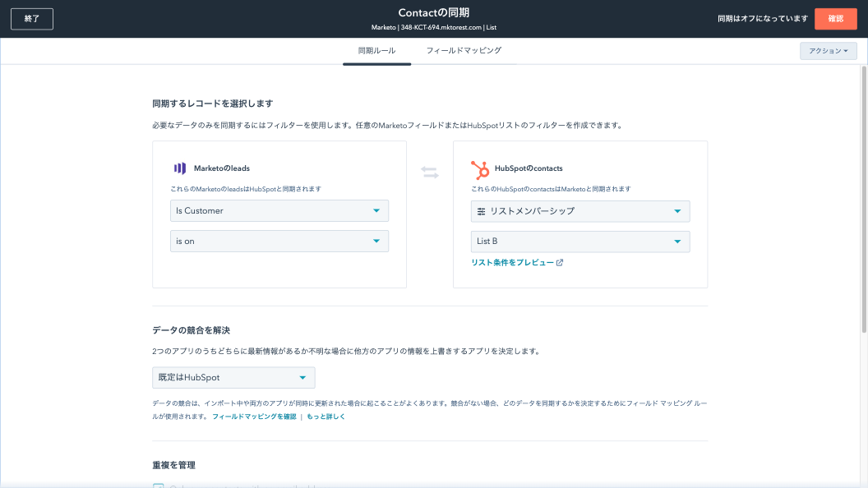Switch to the 同期ルール tab
Image resolution: width=868 pixels, height=488 pixels.
tap(376, 51)
